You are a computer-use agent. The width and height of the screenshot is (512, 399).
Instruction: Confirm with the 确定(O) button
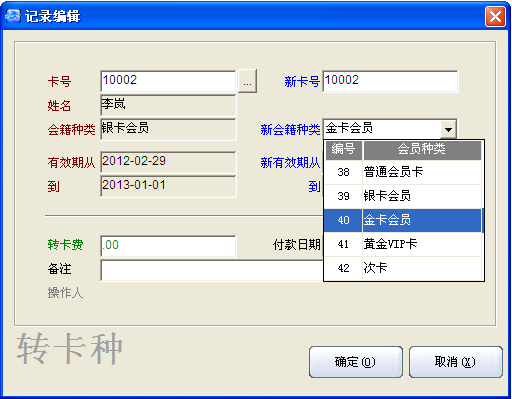(356, 362)
